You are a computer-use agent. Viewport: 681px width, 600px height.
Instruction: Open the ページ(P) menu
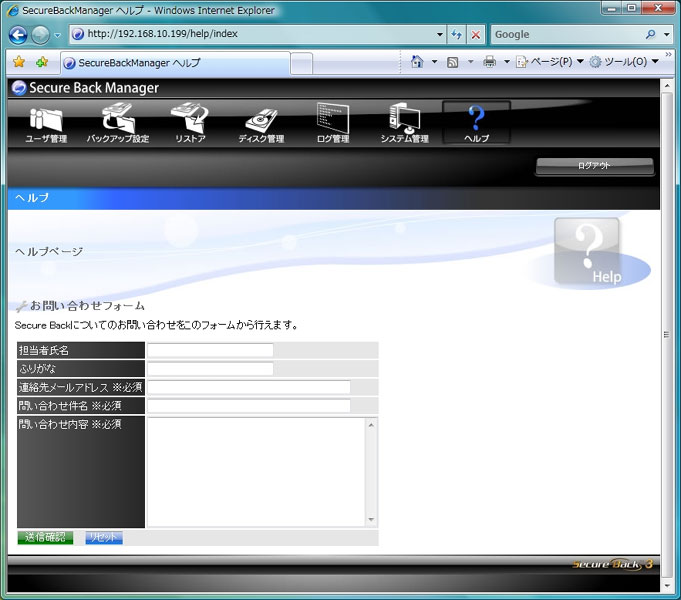[549, 62]
